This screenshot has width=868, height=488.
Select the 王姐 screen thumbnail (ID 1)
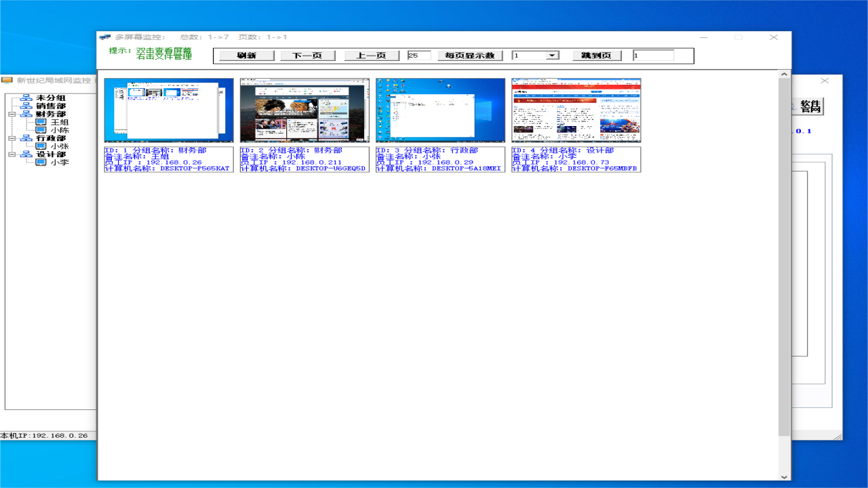(169, 110)
